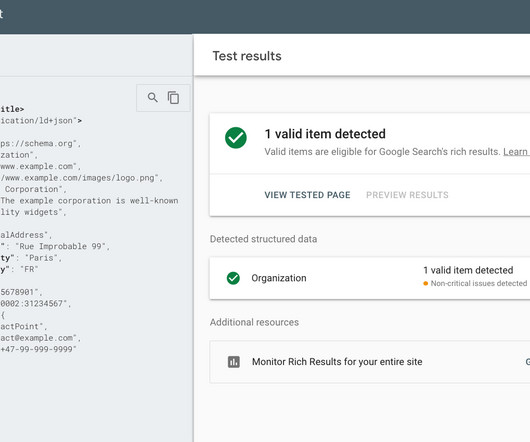Click the '1 valid item detected' heading
The height and width of the screenshot is (442, 530).
coord(325,134)
